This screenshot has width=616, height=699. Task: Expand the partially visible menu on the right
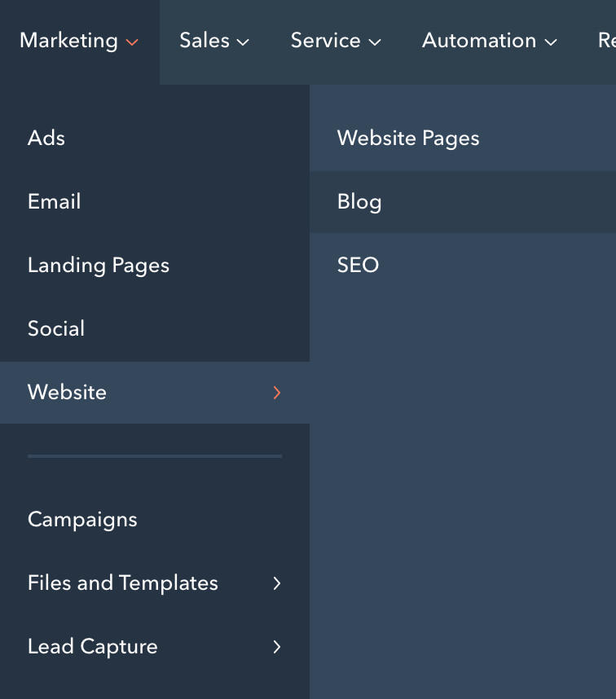(606, 40)
